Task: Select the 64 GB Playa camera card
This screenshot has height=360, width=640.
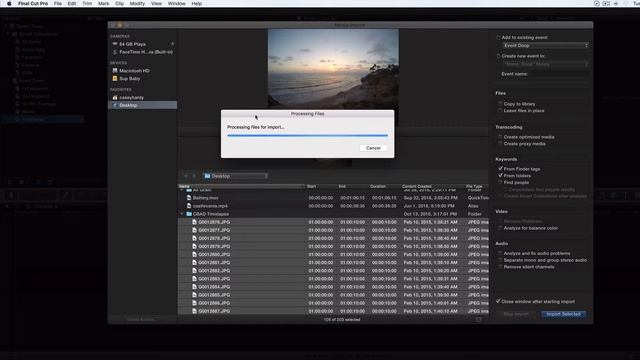Action: click(132, 44)
